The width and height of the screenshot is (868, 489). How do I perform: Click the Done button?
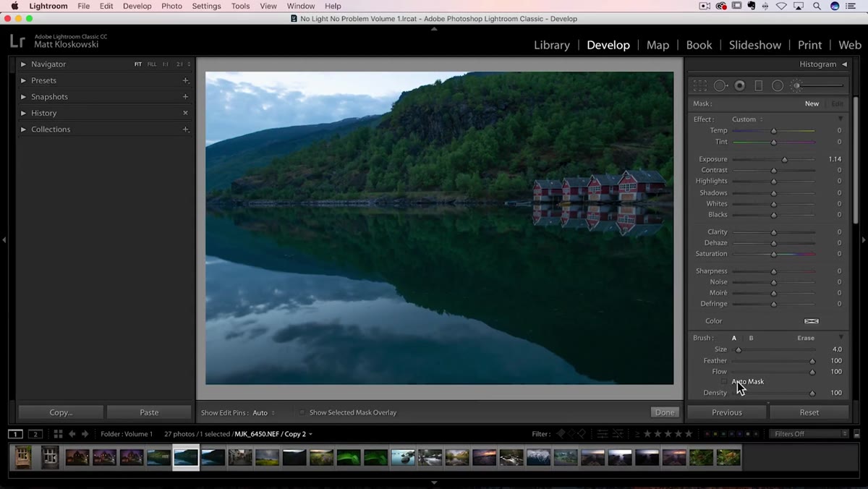[665, 412]
